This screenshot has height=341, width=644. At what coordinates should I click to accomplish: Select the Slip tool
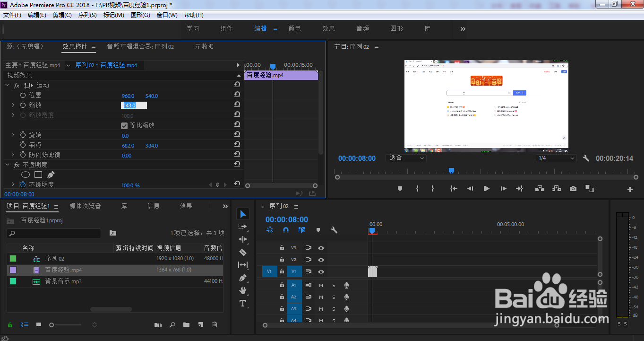point(243,265)
